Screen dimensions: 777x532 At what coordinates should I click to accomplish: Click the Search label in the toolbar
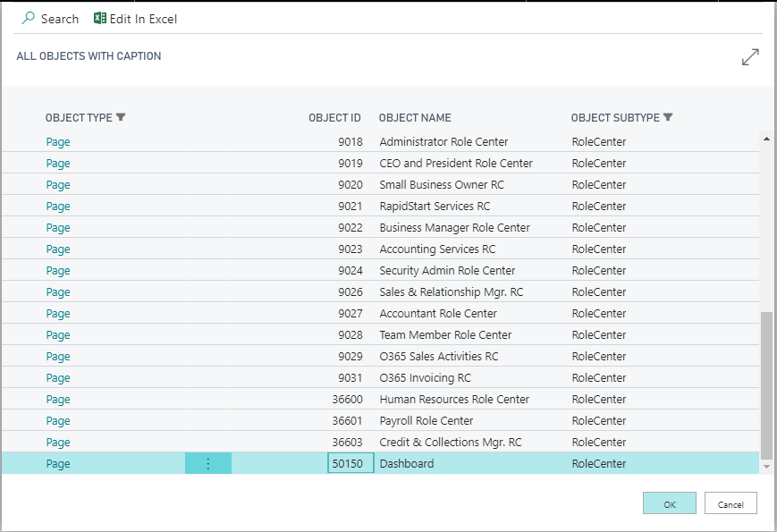(x=60, y=19)
